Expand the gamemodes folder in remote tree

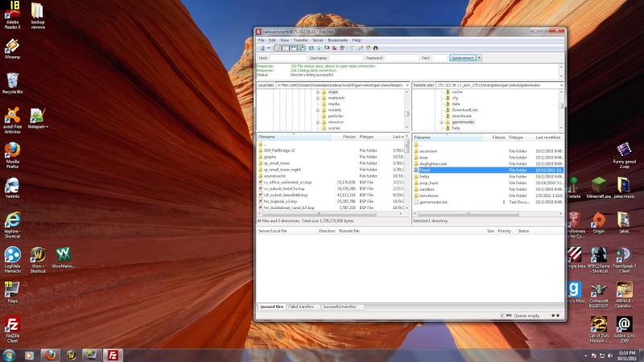(441, 122)
